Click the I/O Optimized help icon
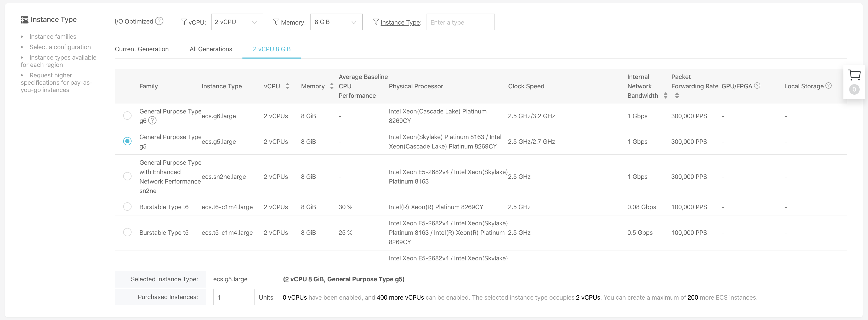The image size is (868, 320). click(159, 21)
